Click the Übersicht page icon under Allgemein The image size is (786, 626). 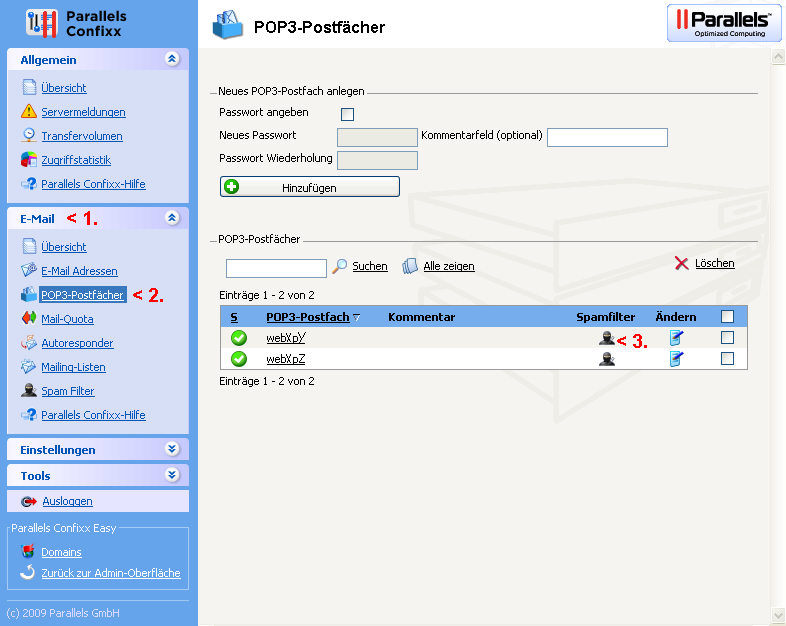pyautogui.click(x=29, y=87)
